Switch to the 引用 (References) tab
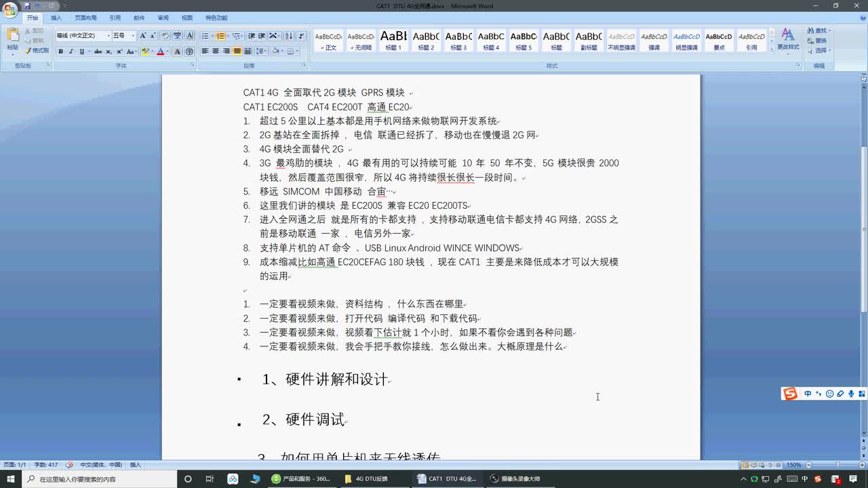 point(115,18)
